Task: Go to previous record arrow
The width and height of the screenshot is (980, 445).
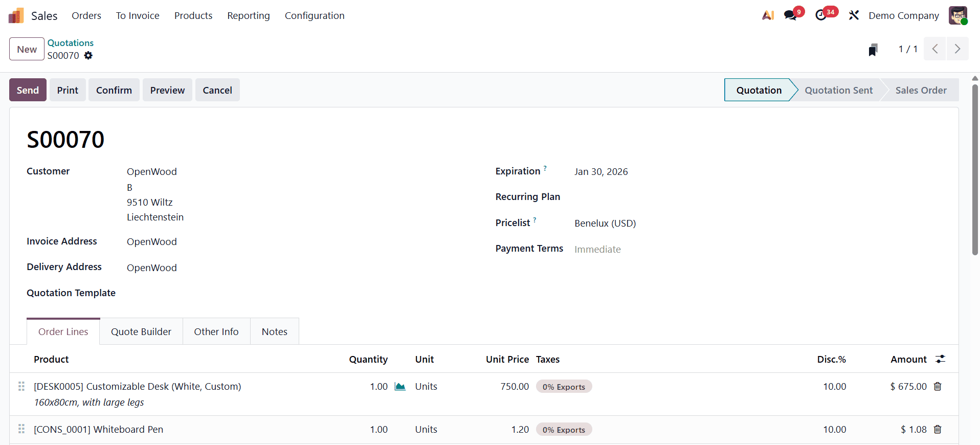Action: [935, 49]
